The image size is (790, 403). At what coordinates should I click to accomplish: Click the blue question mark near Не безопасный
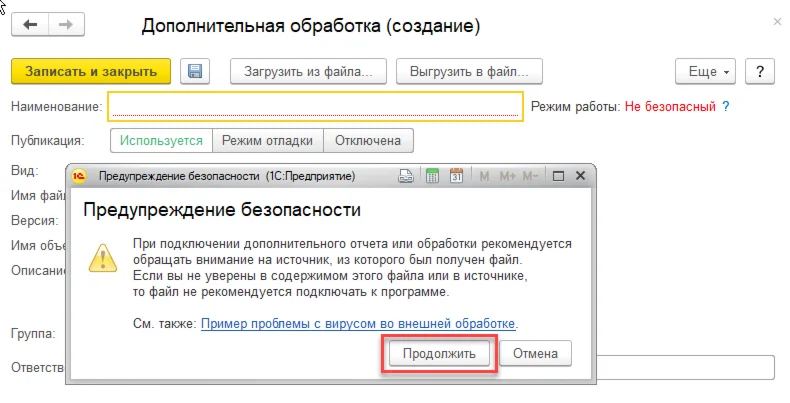click(726, 106)
